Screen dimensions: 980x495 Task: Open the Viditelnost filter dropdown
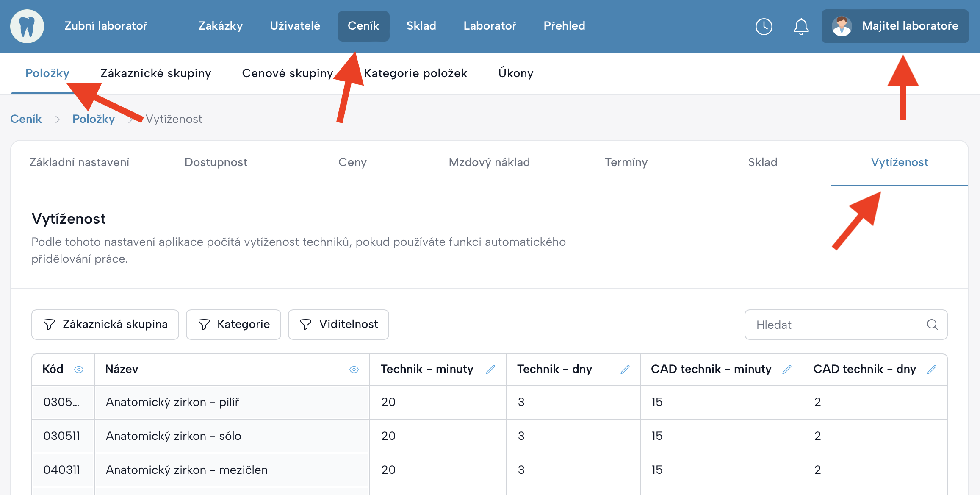[338, 325]
